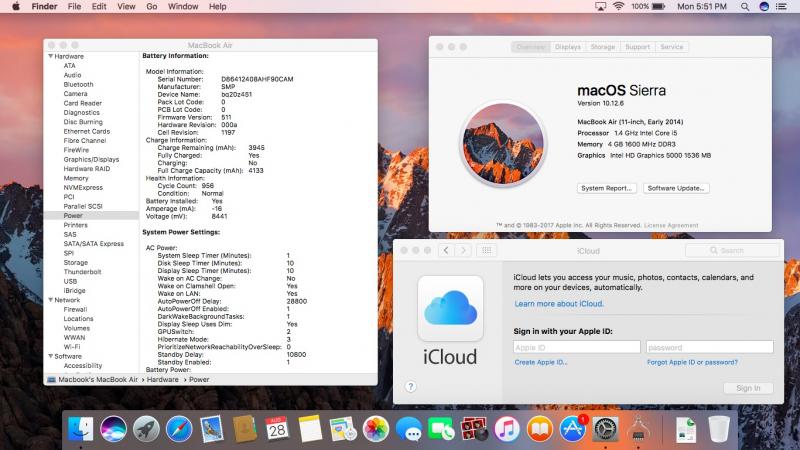Open Contacts from the Dock
The height and width of the screenshot is (450, 800).
tap(245, 429)
